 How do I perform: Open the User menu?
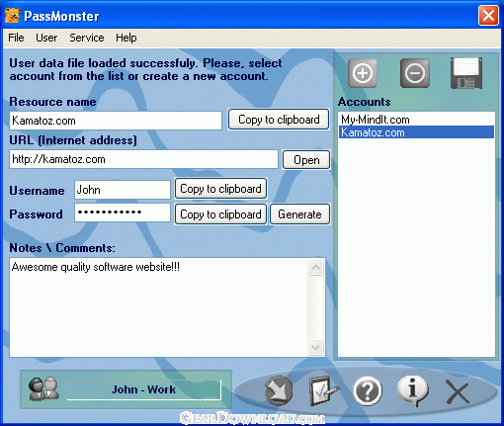click(x=46, y=38)
